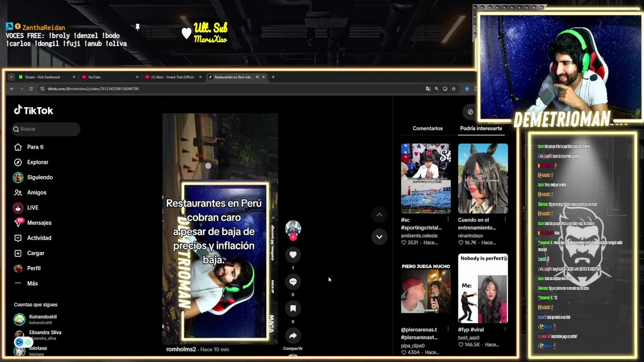Click the translate page icon
The height and width of the screenshot is (362, 644).
pos(428,88)
